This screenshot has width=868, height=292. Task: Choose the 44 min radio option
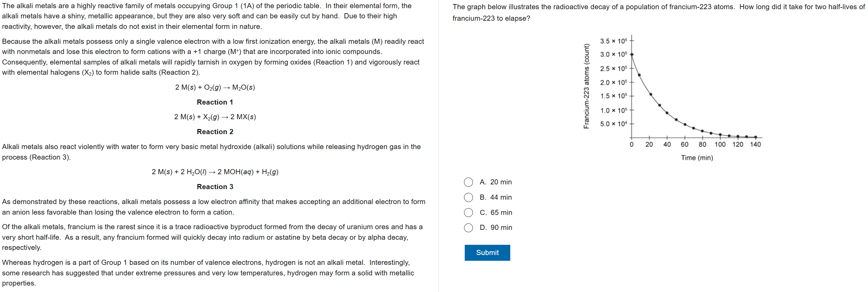click(x=468, y=198)
